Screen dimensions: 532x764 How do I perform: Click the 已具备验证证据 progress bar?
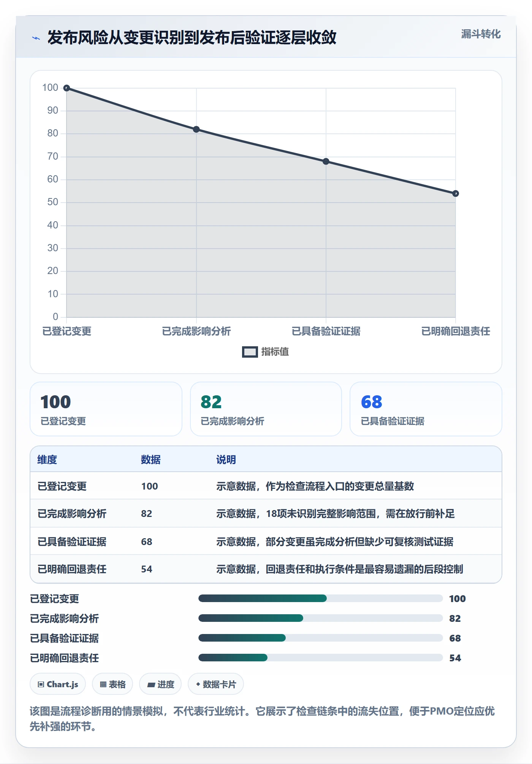pos(320,638)
